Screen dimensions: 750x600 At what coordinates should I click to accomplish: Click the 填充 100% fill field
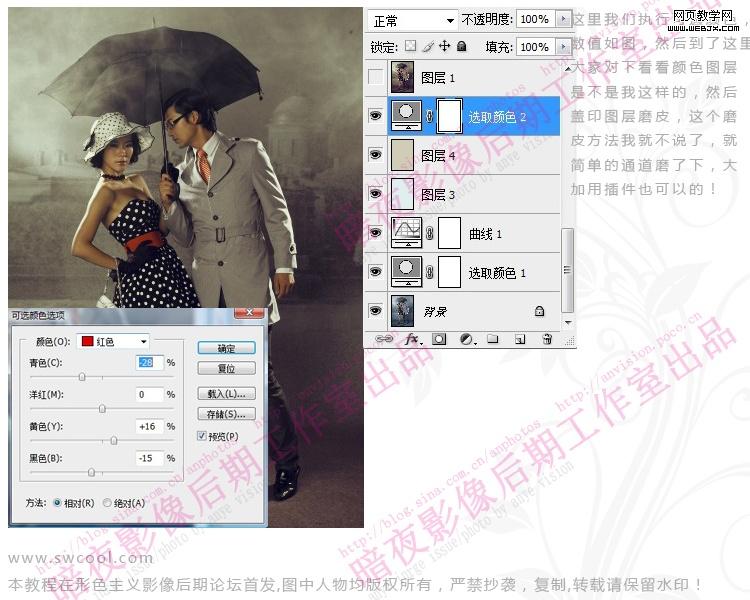(536, 46)
